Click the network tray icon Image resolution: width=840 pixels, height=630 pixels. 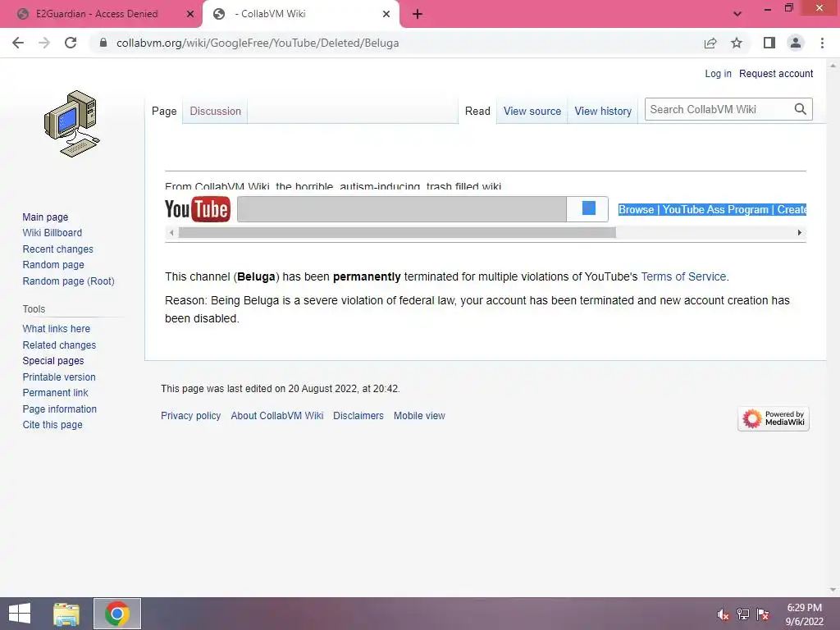743,614
